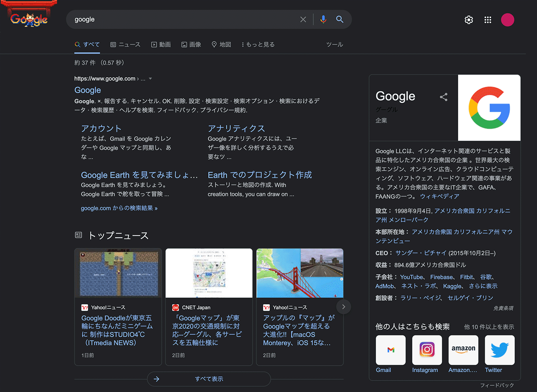The width and height of the screenshot is (537, 392).
Task: Open the Kaggle subsidiary link
Action: [x=452, y=286]
